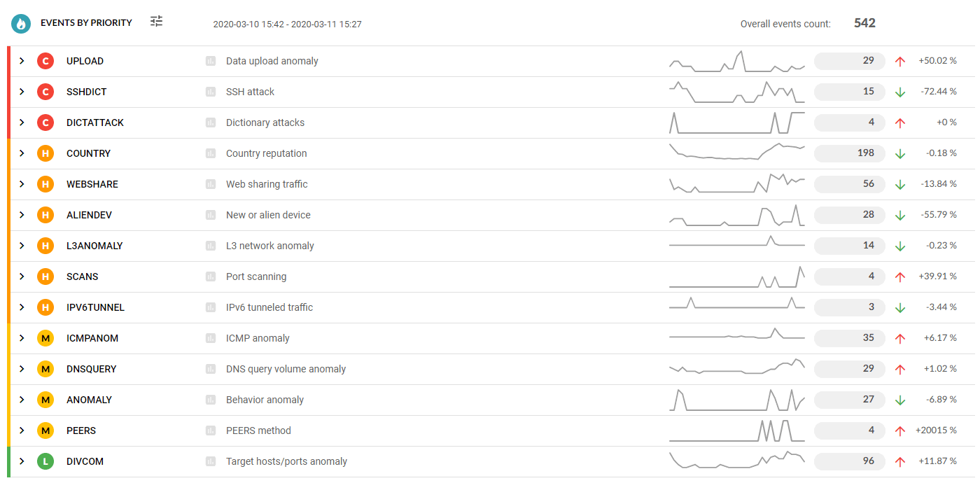This screenshot has width=980, height=490.
Task: Expand the DNSQUERY event row
Action: coord(22,370)
